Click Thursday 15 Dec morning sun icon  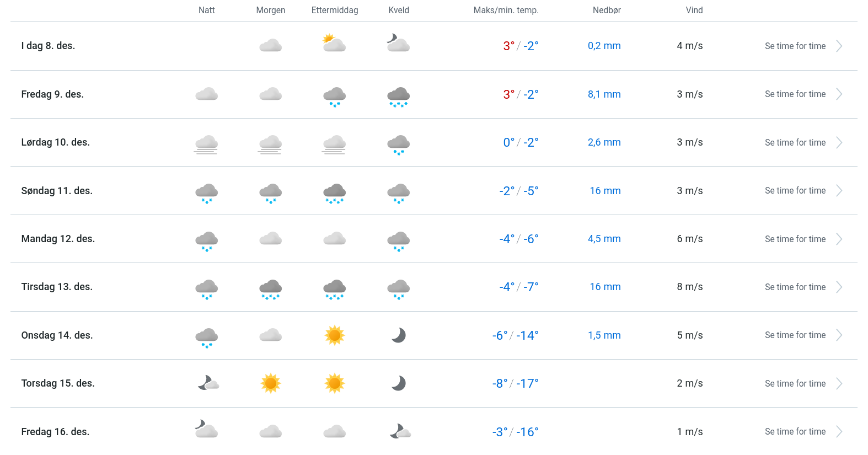[270, 383]
